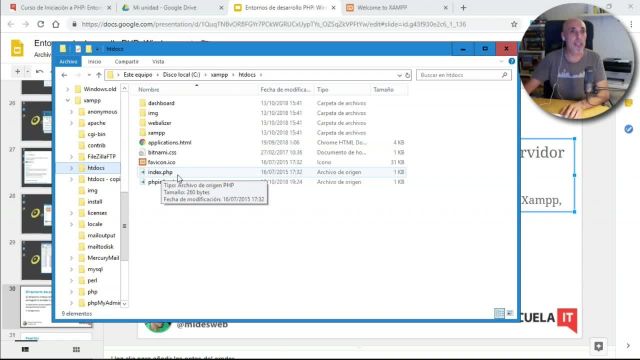Go up one folder level in Explorer
Viewport: 640px width, 360px height.
[x=99, y=75]
